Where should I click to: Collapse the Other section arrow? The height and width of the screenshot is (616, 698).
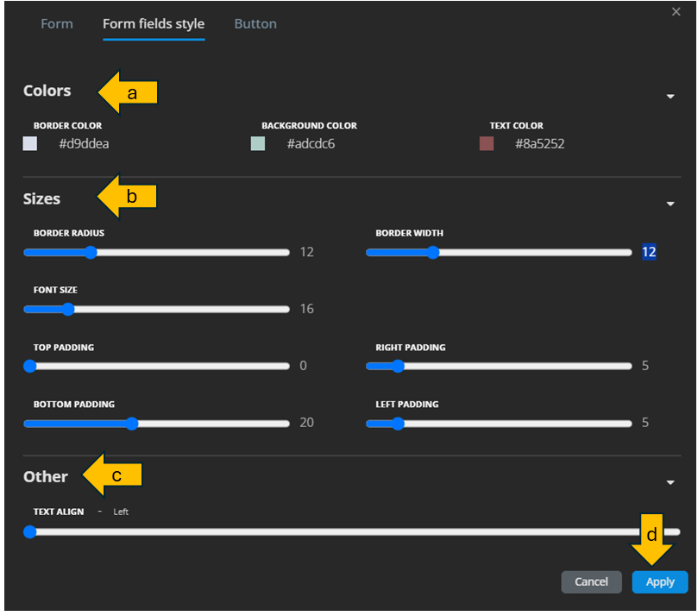[x=670, y=483]
